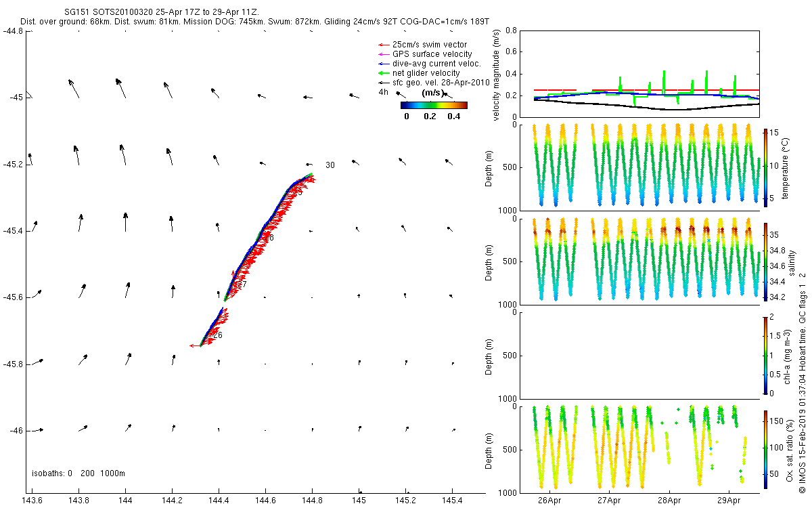Screen dimensions: 812x508
Task: Click the '29Apr' time axis label
Action: pos(729,501)
